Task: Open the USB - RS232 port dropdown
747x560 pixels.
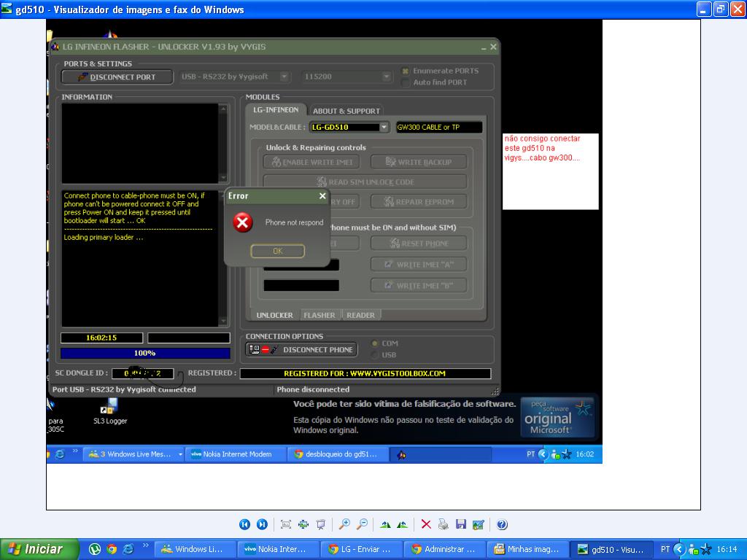Action: [285, 76]
